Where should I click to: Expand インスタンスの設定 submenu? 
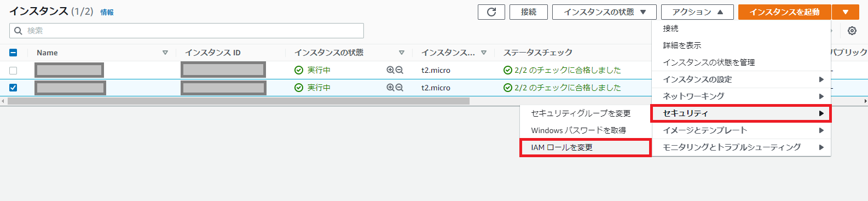741,79
